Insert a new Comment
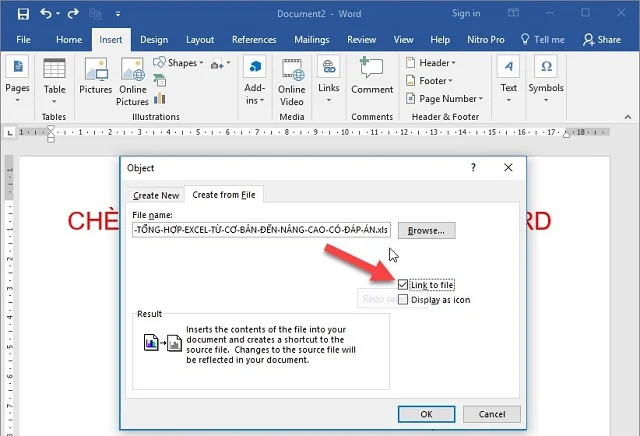 [372, 76]
